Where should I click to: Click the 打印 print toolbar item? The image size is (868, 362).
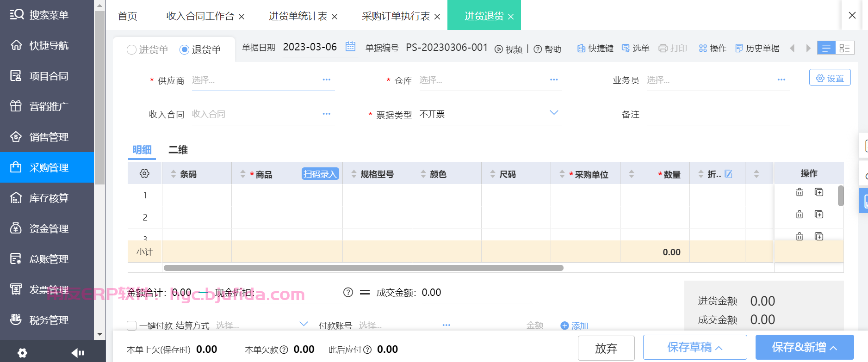[673, 48]
